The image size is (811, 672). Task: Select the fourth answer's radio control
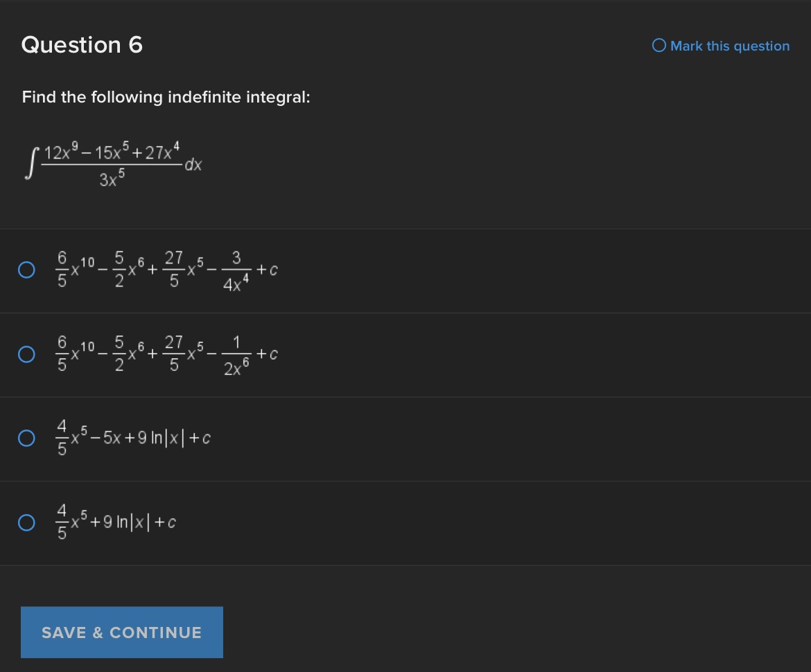26,522
